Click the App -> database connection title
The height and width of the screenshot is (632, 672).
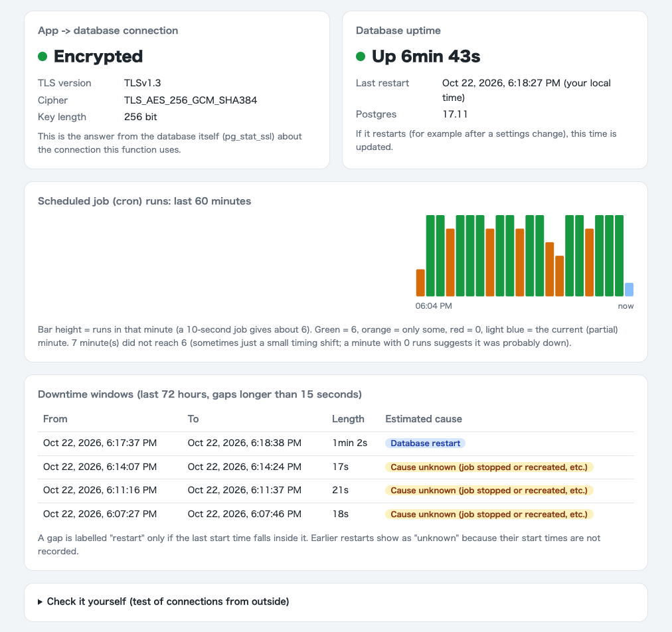tap(108, 31)
